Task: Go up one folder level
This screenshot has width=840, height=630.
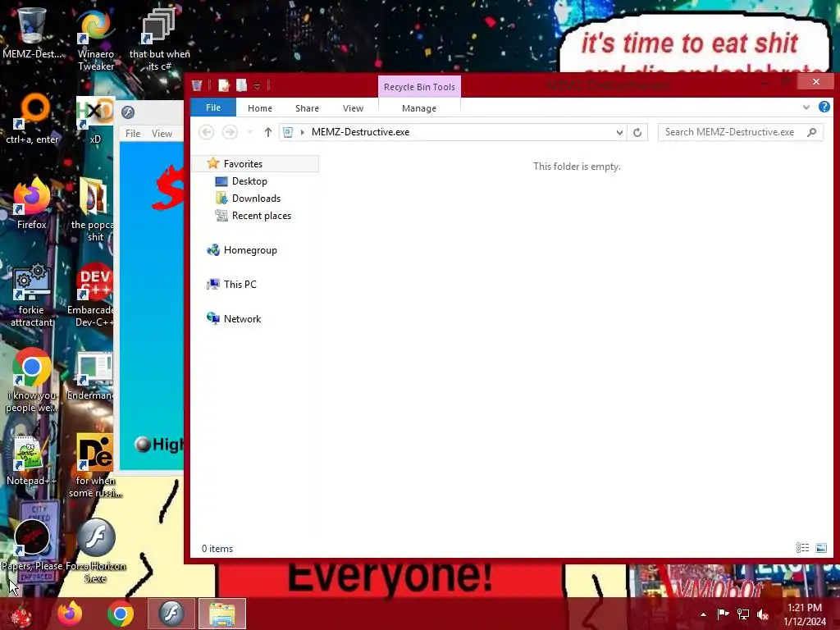Action: (x=268, y=132)
